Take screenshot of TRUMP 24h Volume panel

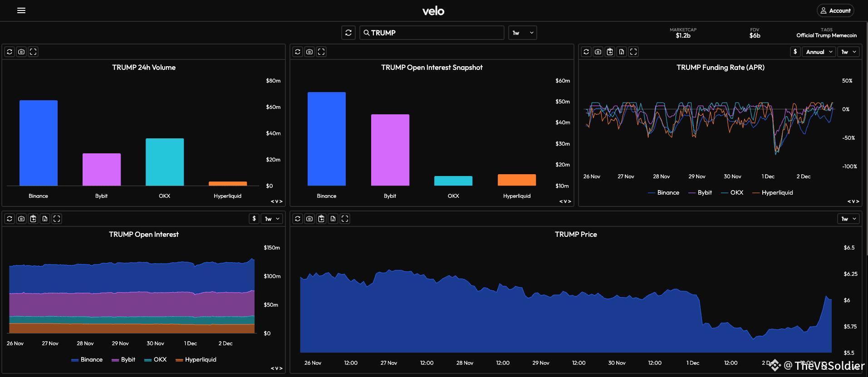21,52
